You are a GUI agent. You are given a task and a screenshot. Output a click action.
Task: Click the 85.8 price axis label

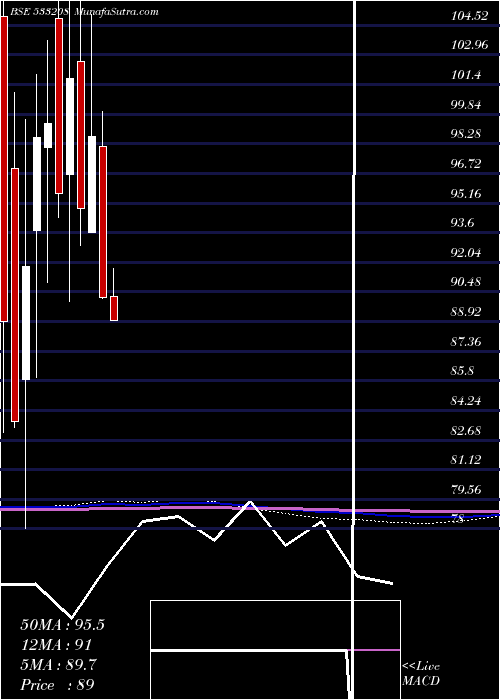(463, 371)
